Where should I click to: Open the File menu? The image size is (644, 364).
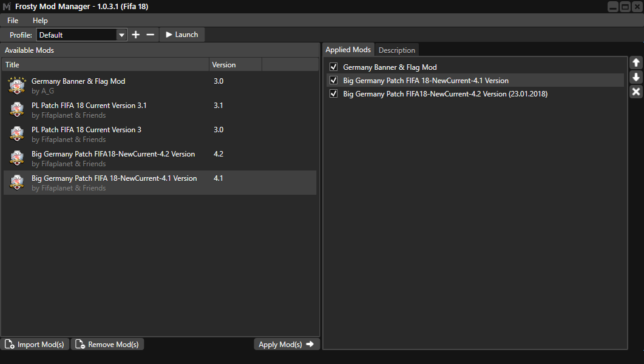pos(13,21)
